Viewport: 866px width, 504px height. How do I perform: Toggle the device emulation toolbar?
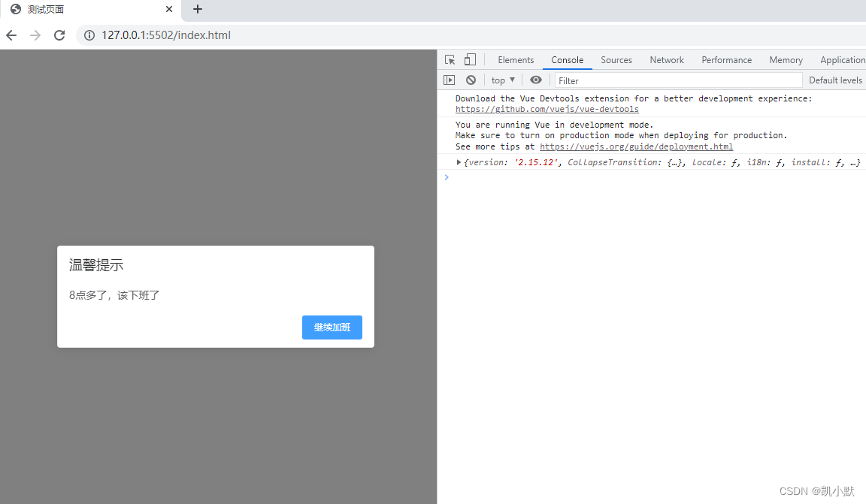pos(469,59)
